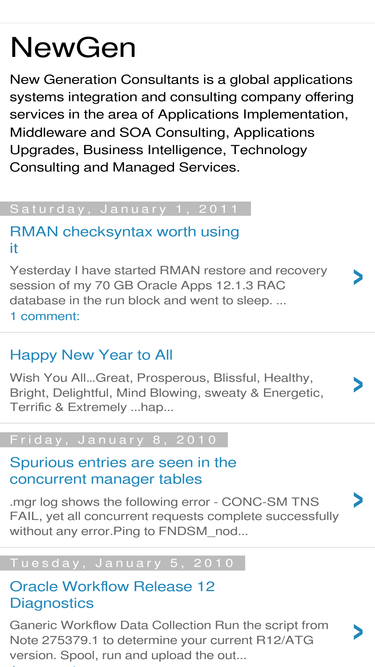
Task: Expand the Spurious entries post chevron arrow
Action: [358, 500]
